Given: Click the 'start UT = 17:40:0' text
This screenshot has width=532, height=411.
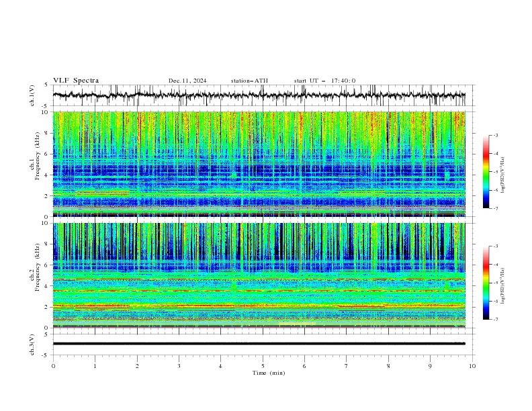Looking at the screenshot, I should pyautogui.click(x=324, y=81).
